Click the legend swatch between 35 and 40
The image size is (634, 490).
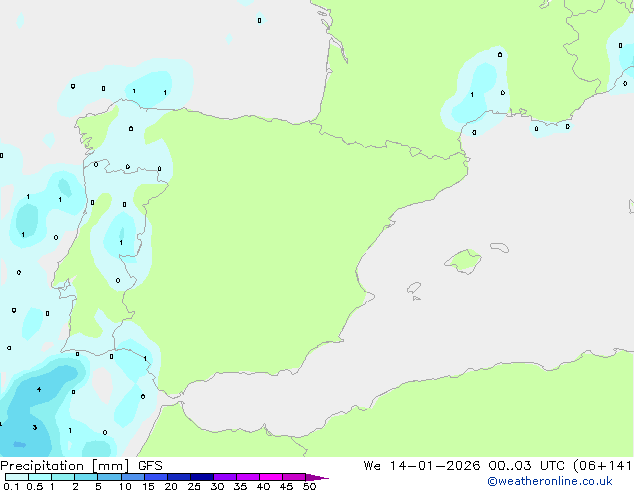click(x=248, y=477)
